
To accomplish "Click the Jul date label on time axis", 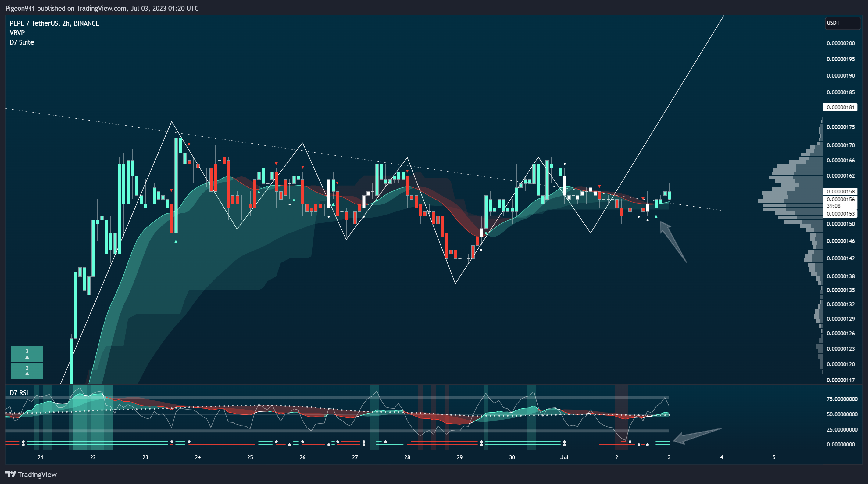I will click(564, 457).
